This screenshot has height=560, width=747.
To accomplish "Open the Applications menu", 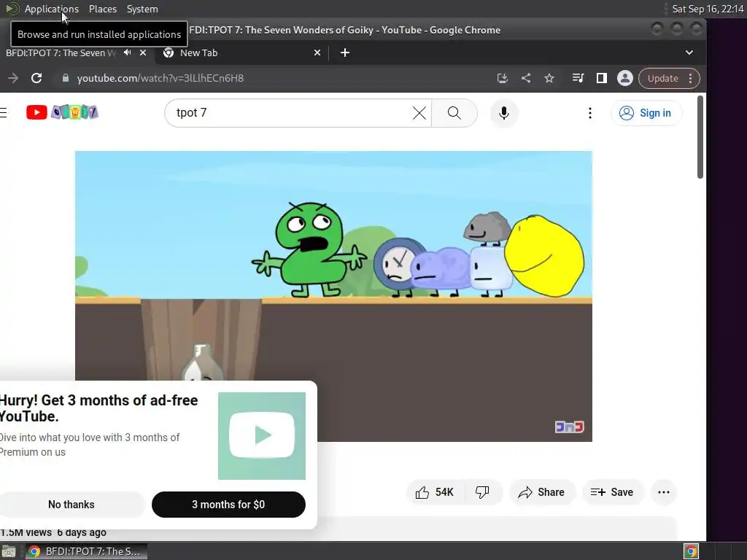I will pos(52,9).
